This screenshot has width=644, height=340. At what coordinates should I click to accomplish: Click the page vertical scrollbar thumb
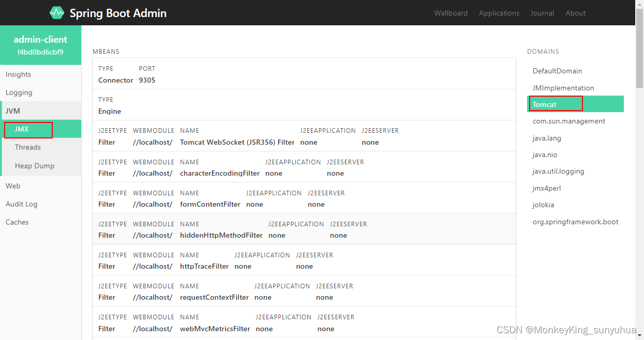point(639,48)
